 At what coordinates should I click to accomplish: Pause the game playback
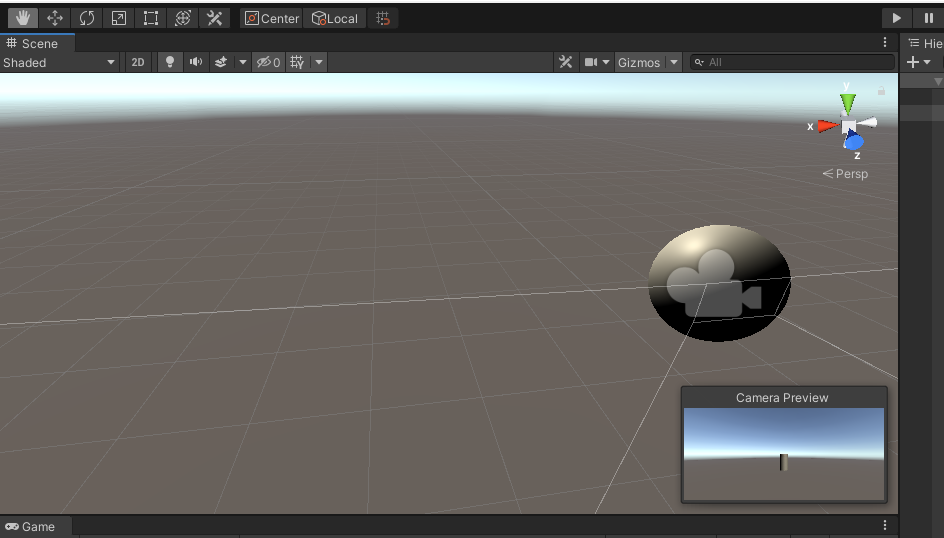pyautogui.click(x=928, y=18)
